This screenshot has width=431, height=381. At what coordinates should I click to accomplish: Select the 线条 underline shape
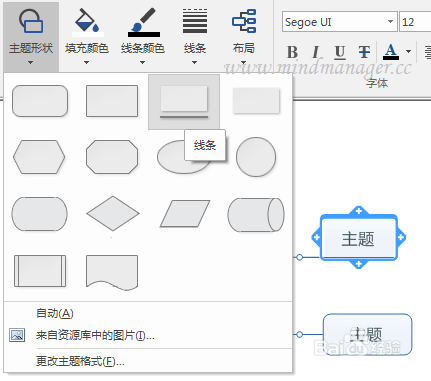click(x=184, y=102)
